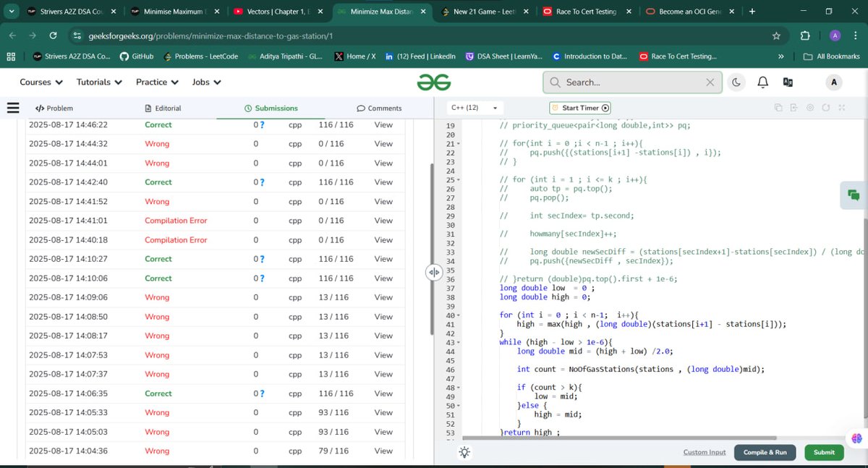
Task: Open the Courses dropdown menu
Action: point(41,82)
